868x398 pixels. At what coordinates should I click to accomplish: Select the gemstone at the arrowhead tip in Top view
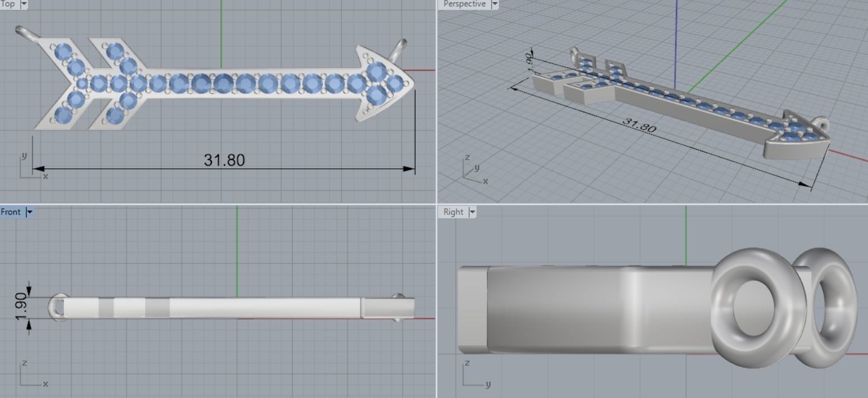[x=395, y=84]
